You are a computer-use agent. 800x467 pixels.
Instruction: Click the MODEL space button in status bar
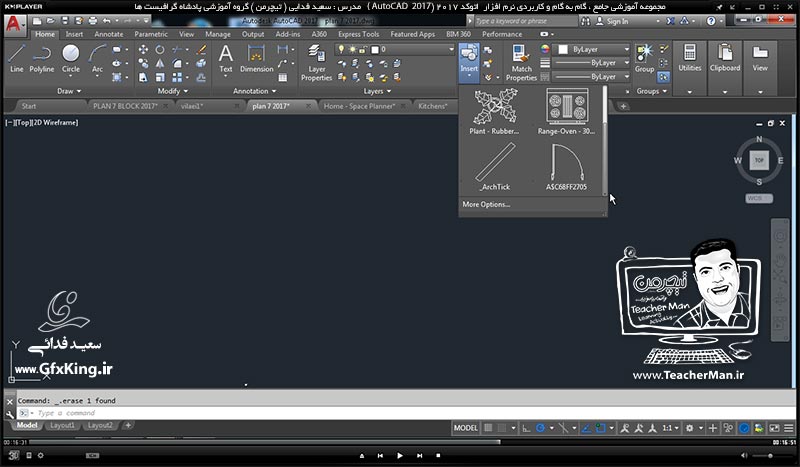(x=466, y=428)
